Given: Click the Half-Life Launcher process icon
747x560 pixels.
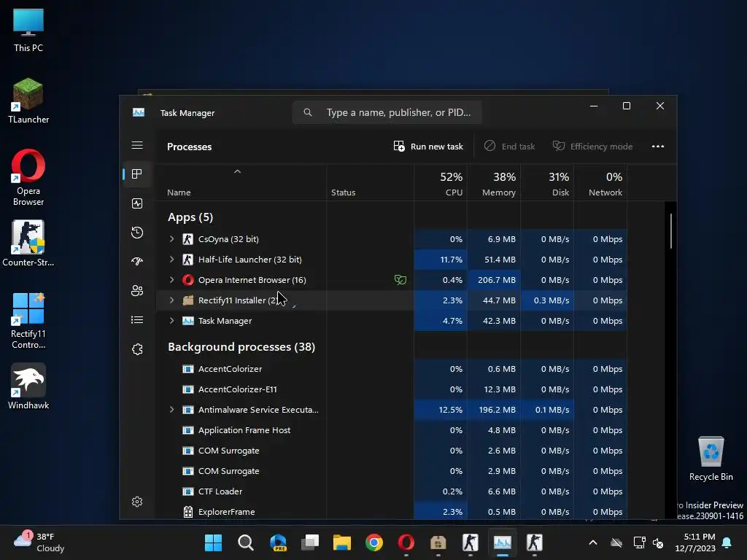Looking at the screenshot, I should tap(188, 260).
